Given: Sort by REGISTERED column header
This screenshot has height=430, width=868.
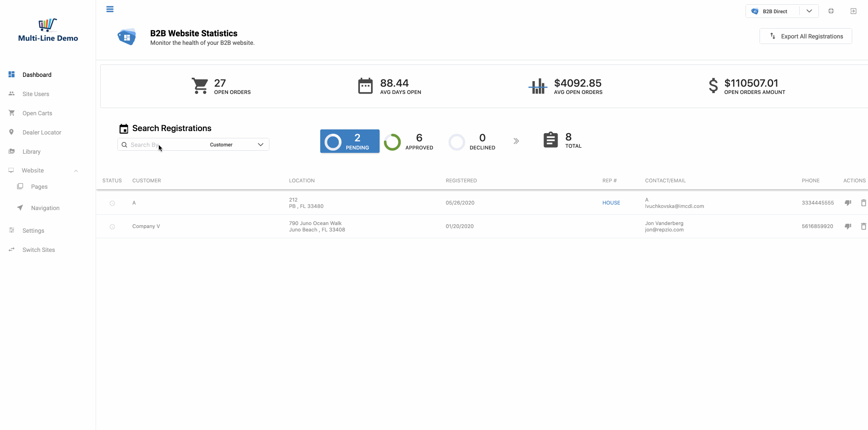Looking at the screenshot, I should 461,181.
